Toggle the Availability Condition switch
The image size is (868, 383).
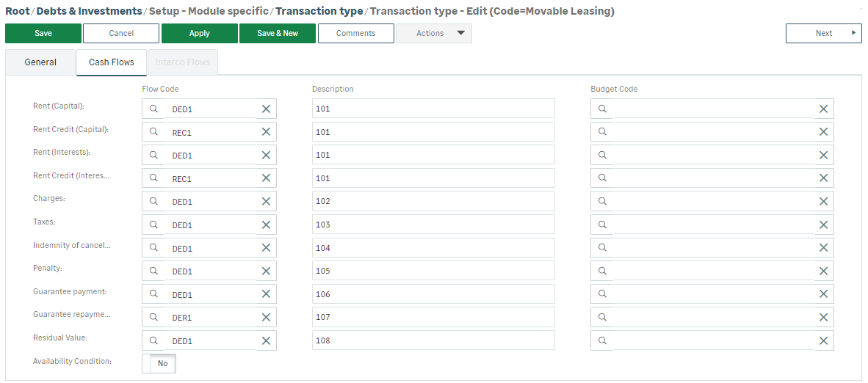click(x=159, y=363)
